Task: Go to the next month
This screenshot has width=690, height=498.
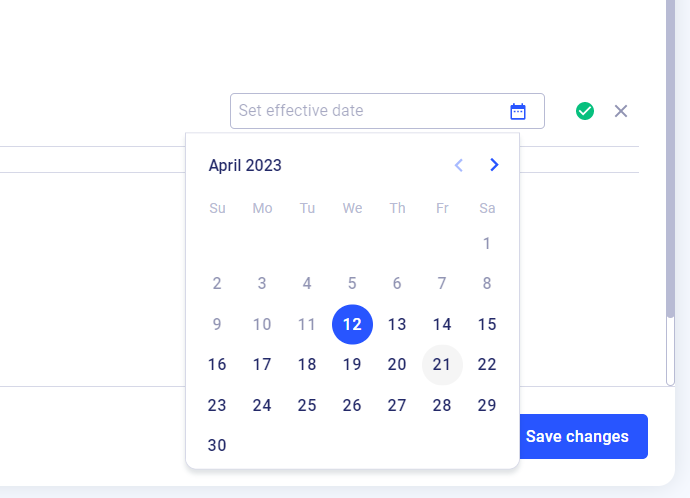Action: [x=494, y=165]
